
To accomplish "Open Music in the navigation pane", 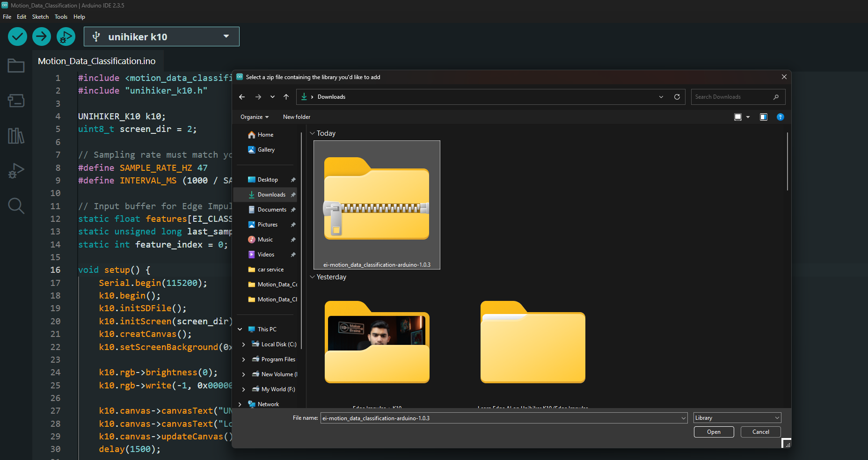I will pos(265,240).
